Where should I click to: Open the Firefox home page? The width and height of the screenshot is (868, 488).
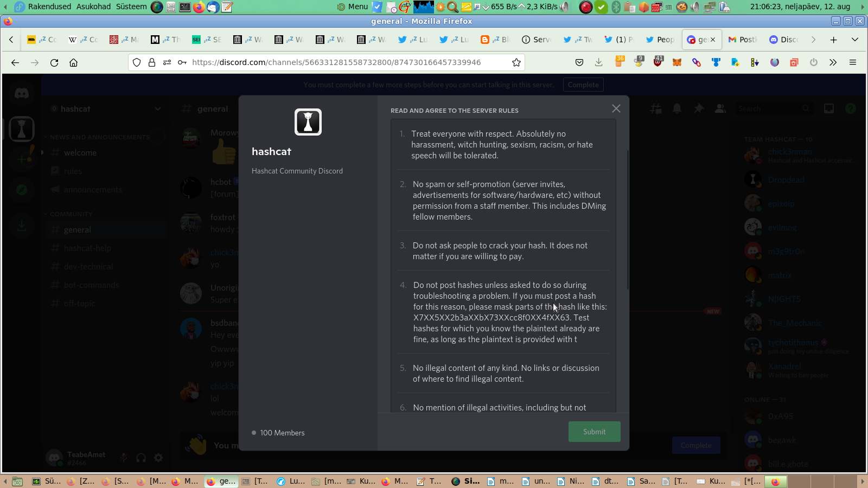point(74,62)
